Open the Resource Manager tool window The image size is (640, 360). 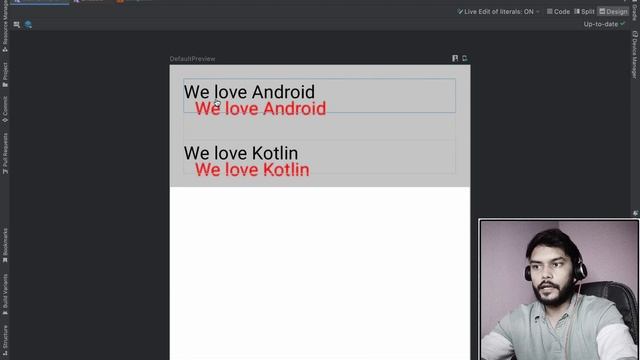5,25
